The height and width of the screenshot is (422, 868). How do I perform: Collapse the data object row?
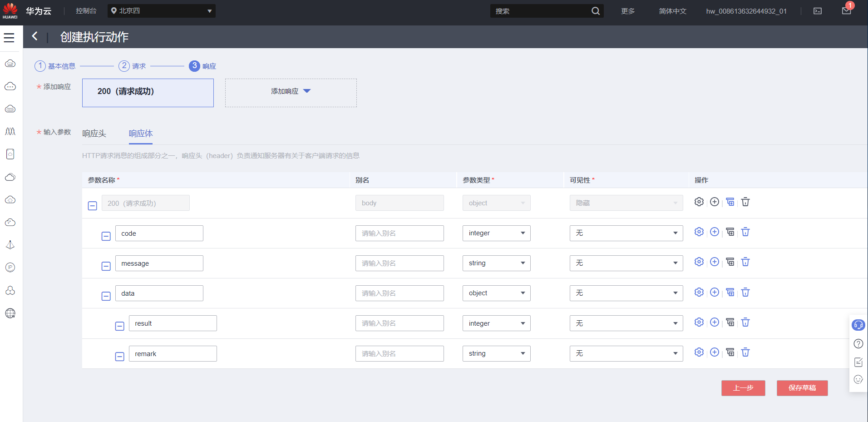pos(106,296)
